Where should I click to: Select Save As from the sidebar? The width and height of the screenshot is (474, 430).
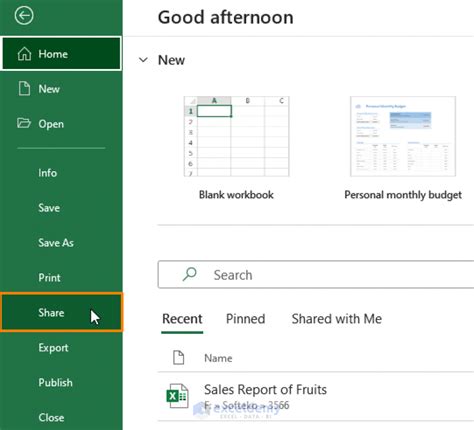[x=61, y=243]
